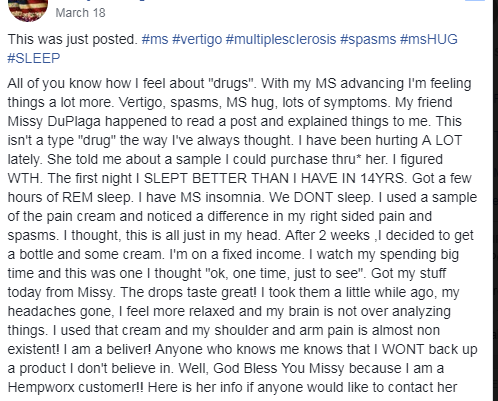498x401 pixels.
Task: Open the #SLEEP hashtag
Action: tap(34, 58)
